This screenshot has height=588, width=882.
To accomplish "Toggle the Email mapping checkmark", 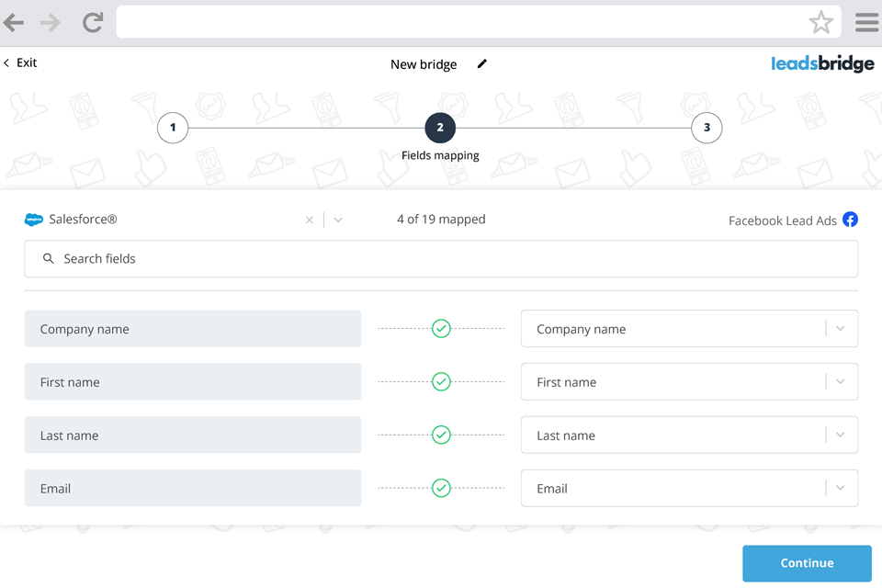I will click(441, 489).
